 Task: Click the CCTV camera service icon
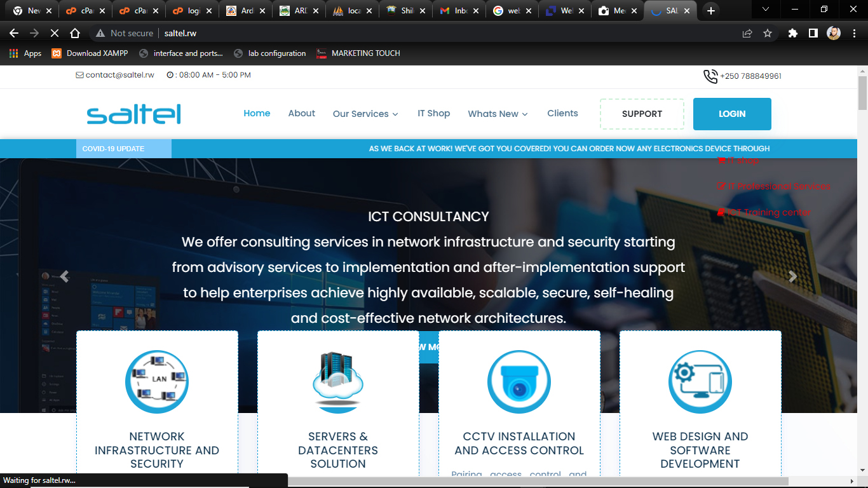519,382
